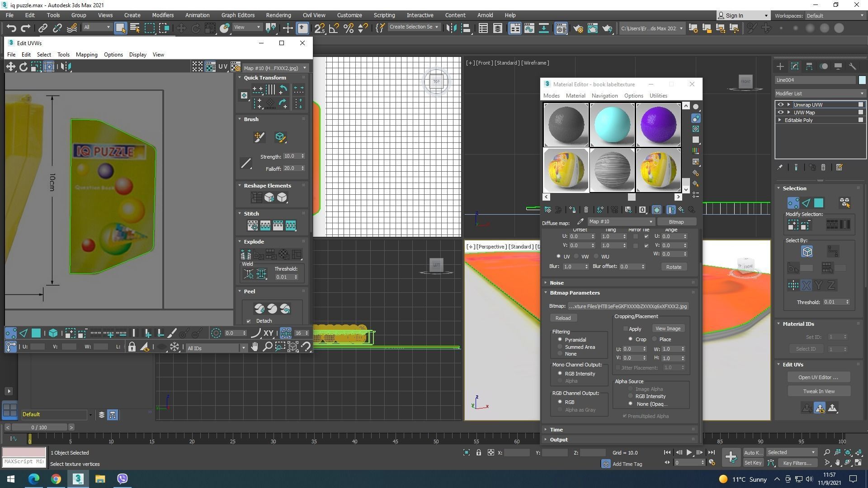Viewport: 868px width, 488px height.
Task: Toggle the Angle Snap tool
Action: pos(334,28)
